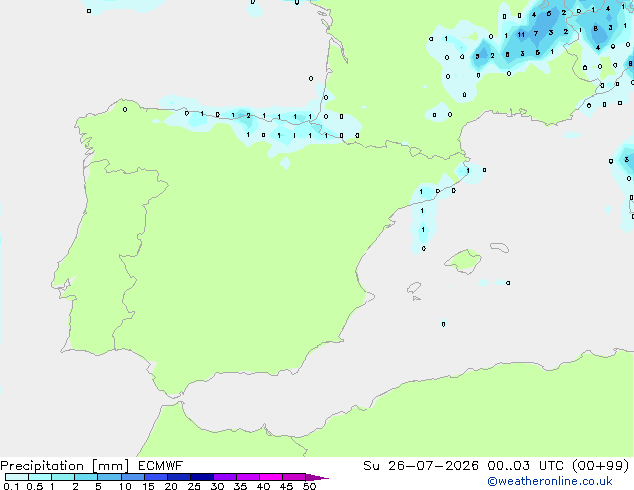Select the '[mm]' unit label
This screenshot has height=490, width=634.
110,466
